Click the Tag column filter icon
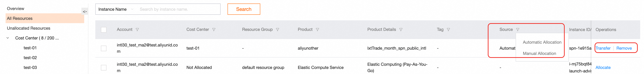The height and width of the screenshot is (74, 644). [x=448, y=30]
